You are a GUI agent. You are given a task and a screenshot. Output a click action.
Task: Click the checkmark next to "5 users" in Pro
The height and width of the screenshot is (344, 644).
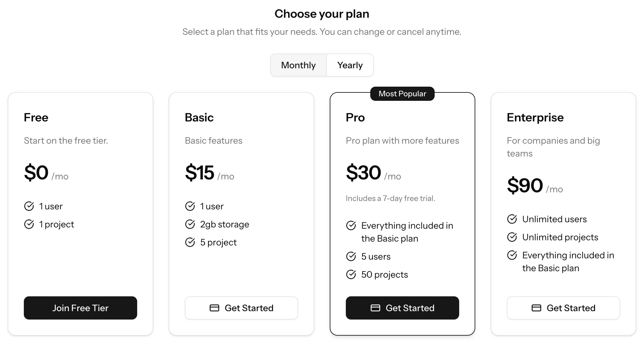(351, 256)
